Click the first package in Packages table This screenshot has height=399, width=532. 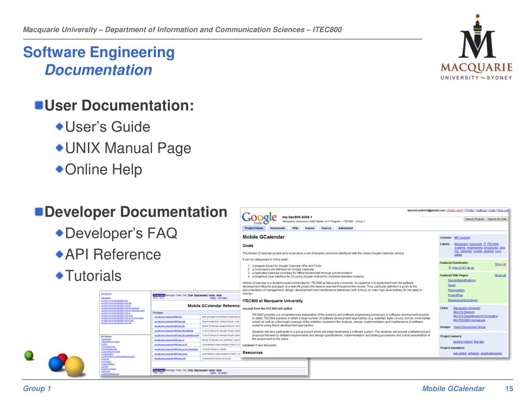168,317
